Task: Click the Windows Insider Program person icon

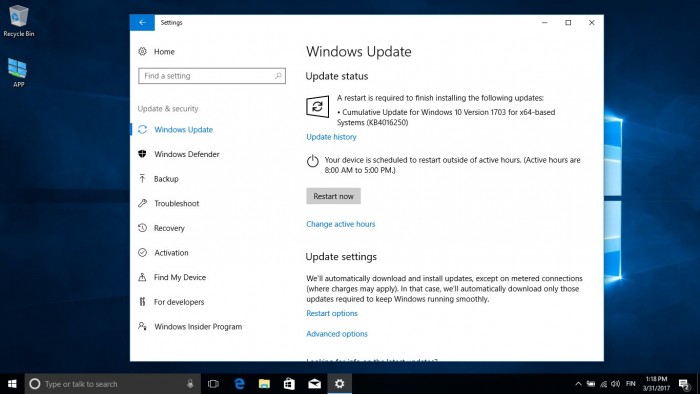Action: point(142,326)
